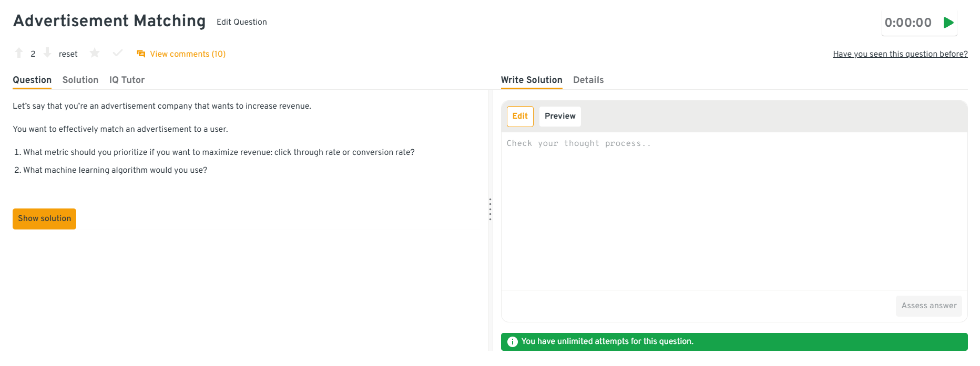Start the timer with green play icon
Viewport: 980px width, 366px height.
948,23
